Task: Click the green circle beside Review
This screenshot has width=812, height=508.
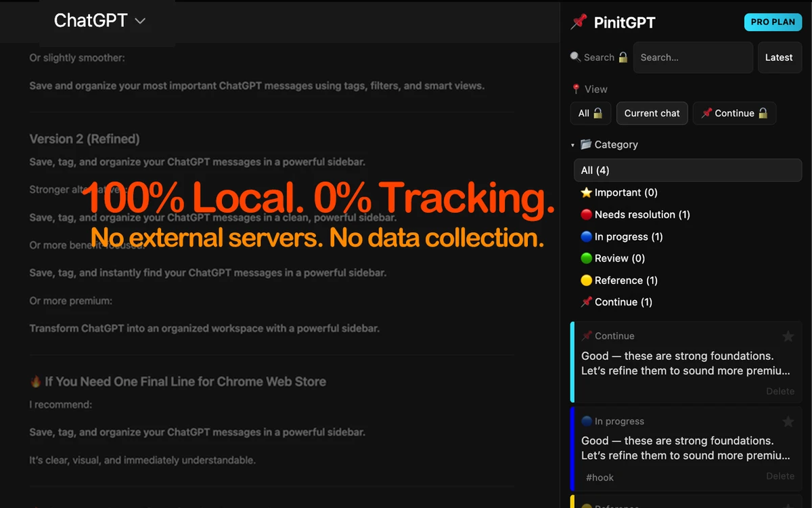Action: (x=587, y=258)
